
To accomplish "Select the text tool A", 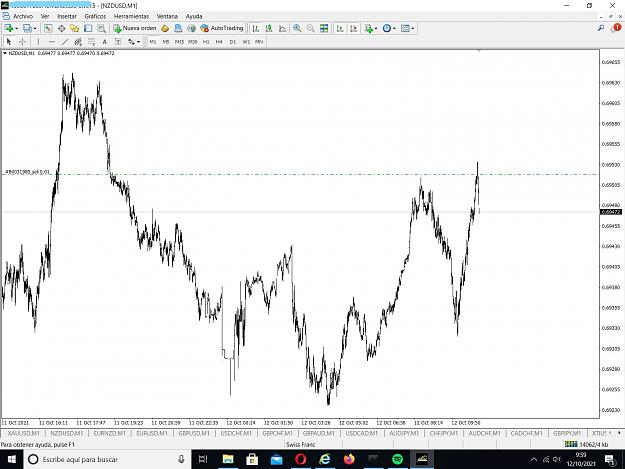I will tap(104, 41).
